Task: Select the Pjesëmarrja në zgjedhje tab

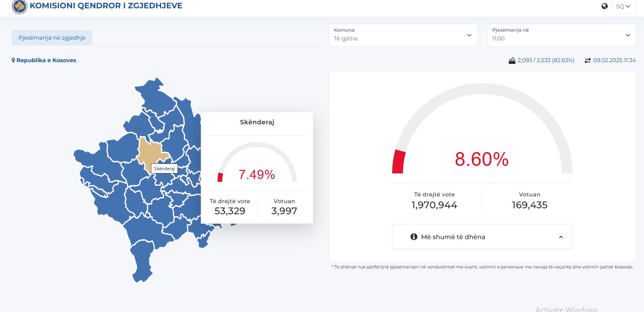Action: pyautogui.click(x=52, y=38)
